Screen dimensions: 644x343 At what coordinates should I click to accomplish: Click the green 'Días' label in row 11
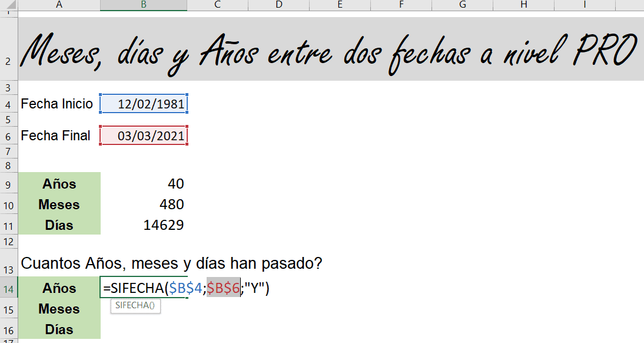coord(59,225)
